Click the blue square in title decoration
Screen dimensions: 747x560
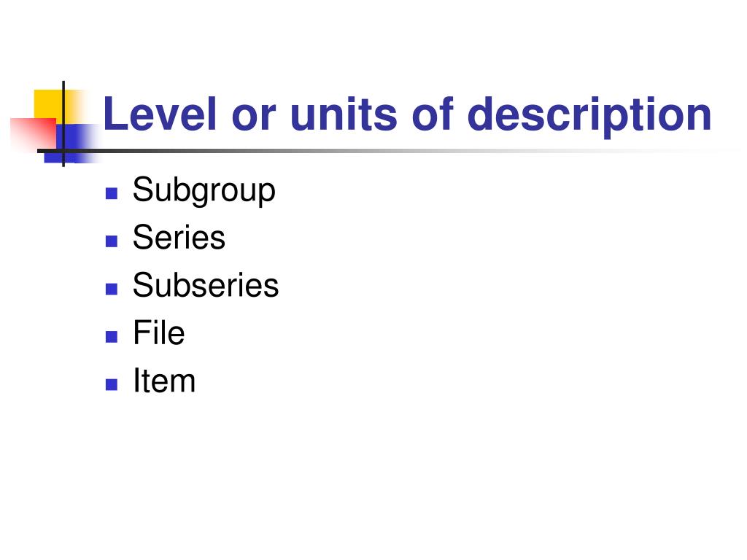[71, 144]
